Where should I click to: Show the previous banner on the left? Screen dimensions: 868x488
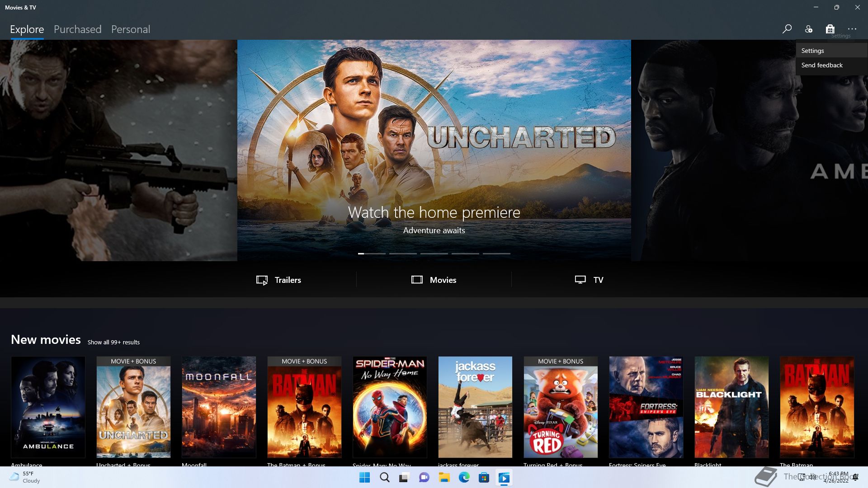point(118,150)
